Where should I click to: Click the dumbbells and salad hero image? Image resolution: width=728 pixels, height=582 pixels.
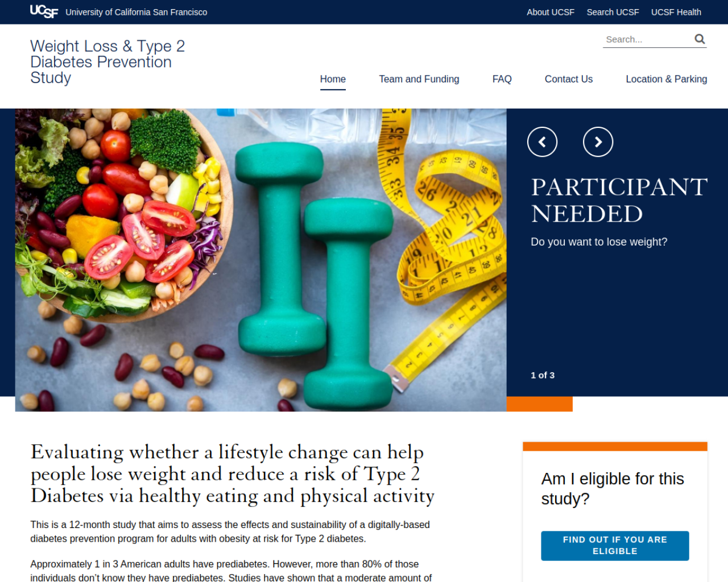(x=260, y=260)
